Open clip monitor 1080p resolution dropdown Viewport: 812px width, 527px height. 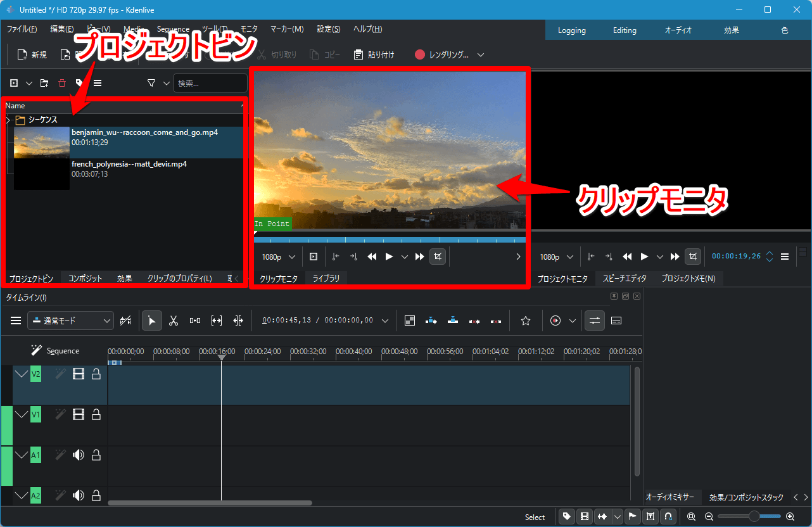pyautogui.click(x=279, y=257)
